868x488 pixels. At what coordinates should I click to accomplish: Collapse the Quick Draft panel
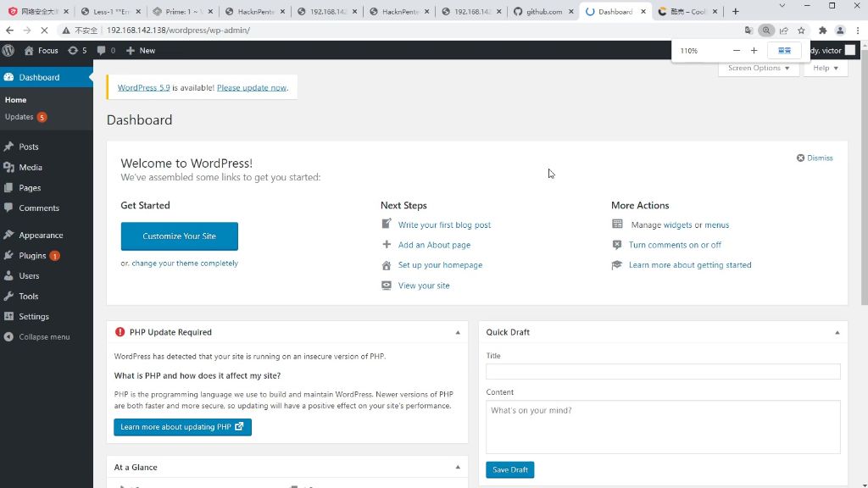tap(837, 332)
